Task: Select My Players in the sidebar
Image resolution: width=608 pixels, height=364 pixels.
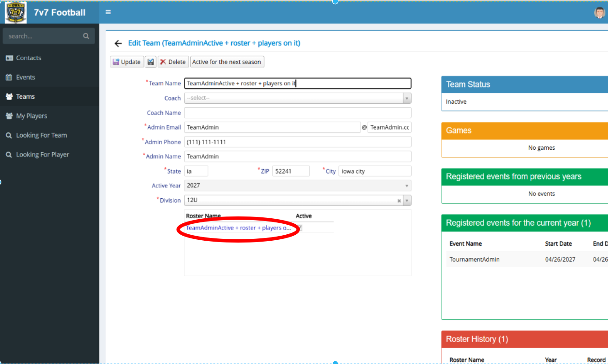Action: [x=32, y=116]
